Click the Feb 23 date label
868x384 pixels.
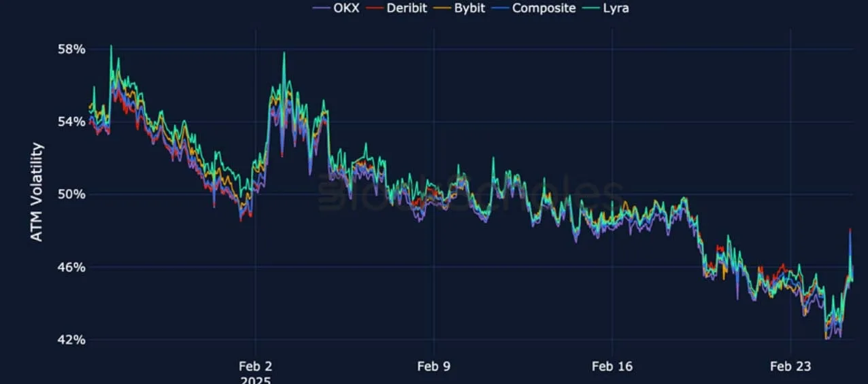tap(790, 366)
